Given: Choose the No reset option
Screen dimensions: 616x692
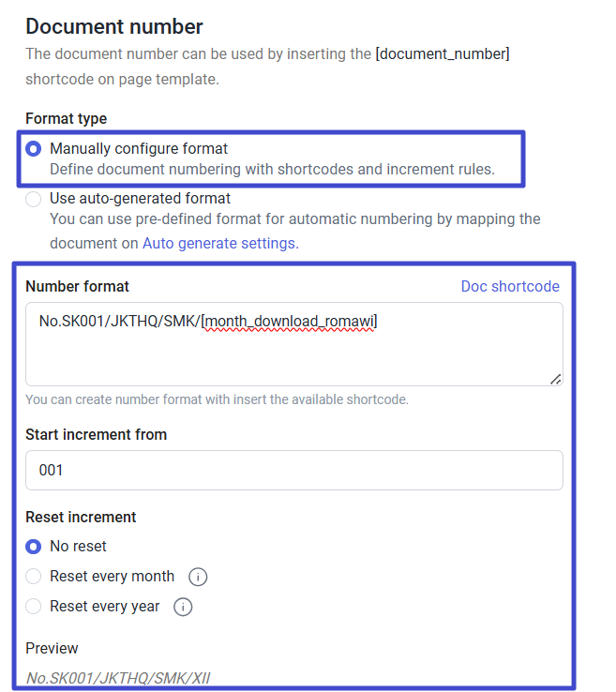Looking at the screenshot, I should [x=34, y=547].
